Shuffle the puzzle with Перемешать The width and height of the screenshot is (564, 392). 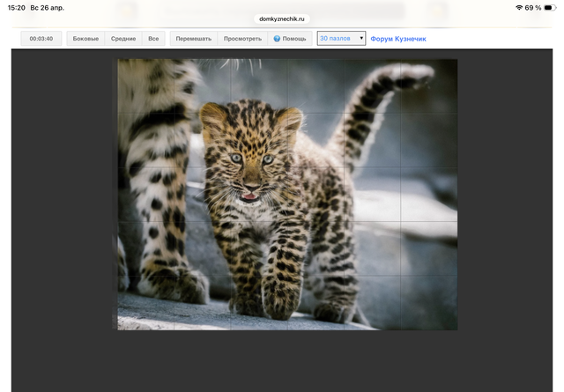pyautogui.click(x=193, y=39)
